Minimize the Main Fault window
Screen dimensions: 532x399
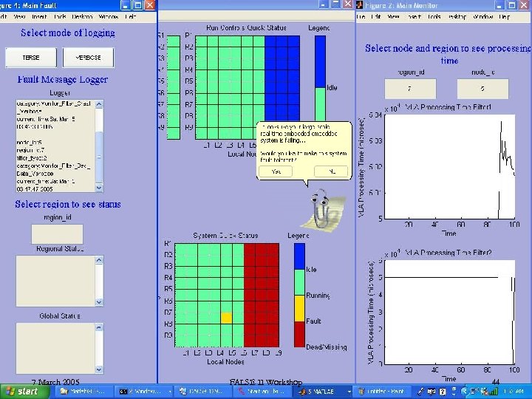[126, 5]
